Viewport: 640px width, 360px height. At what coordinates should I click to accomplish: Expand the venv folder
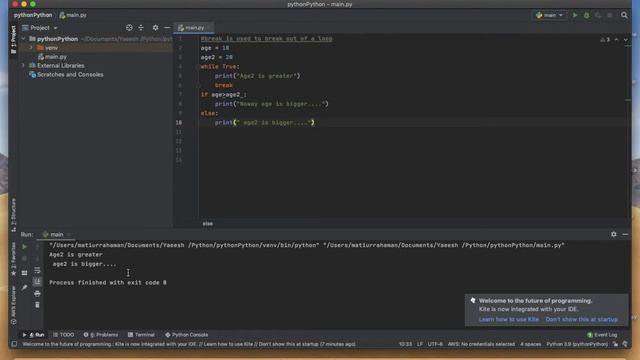[31, 48]
